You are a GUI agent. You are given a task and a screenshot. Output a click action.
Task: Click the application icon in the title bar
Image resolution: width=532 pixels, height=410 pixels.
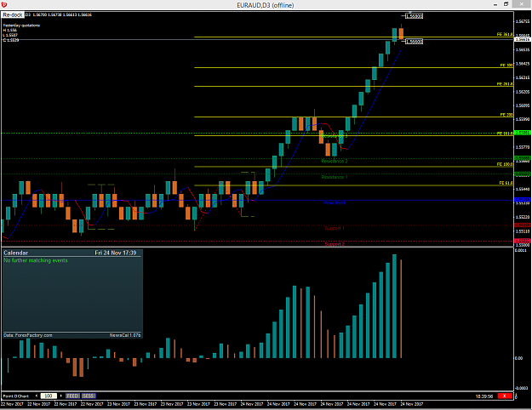click(x=3, y=5)
